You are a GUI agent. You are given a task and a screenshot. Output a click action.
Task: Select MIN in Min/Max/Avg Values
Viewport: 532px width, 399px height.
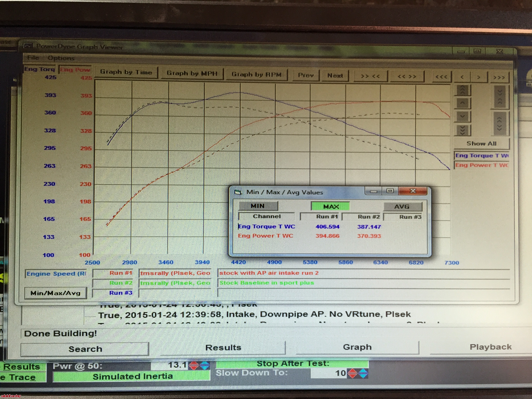258,206
